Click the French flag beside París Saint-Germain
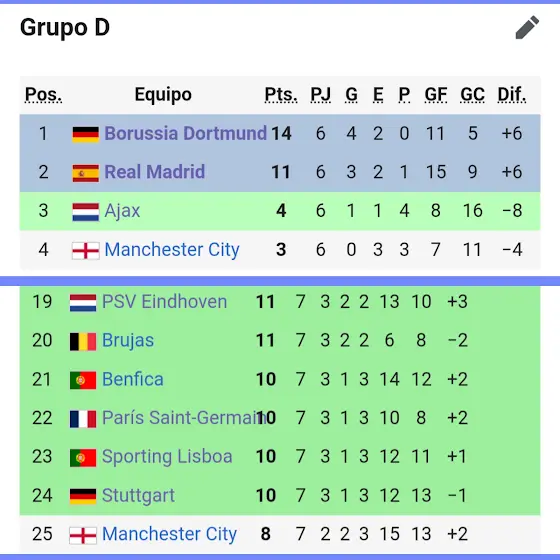This screenshot has height=560, width=560. [x=83, y=419]
